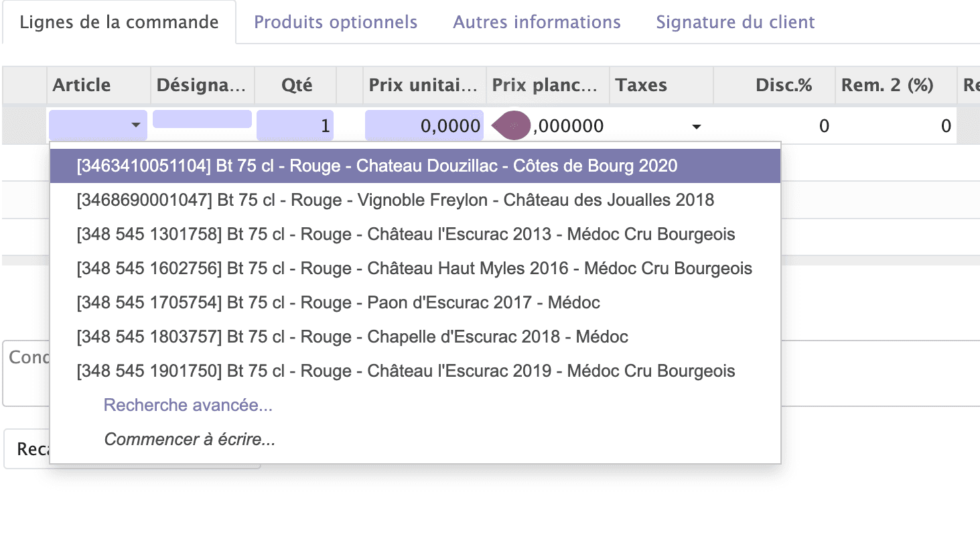Focus the Qté quantity field
980x543 pixels.
(295, 125)
